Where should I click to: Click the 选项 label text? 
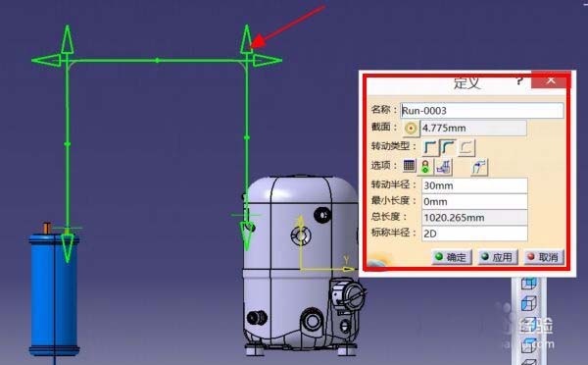(381, 165)
